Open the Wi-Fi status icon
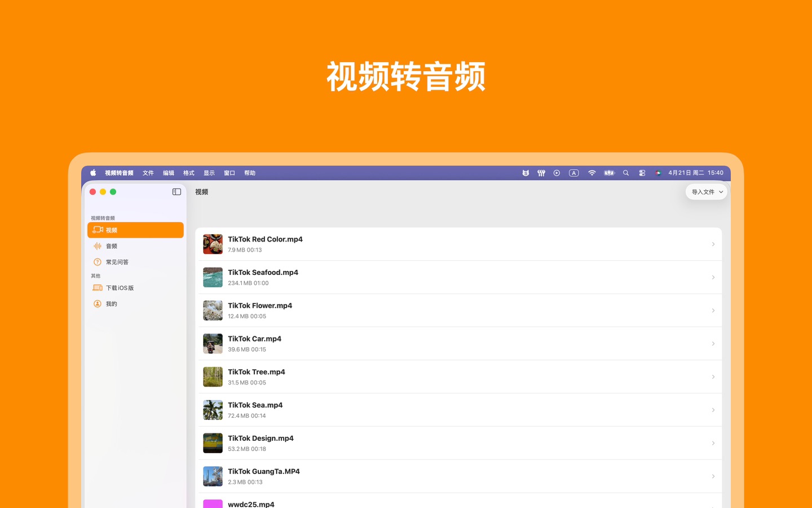The image size is (812, 508). pyautogui.click(x=592, y=173)
